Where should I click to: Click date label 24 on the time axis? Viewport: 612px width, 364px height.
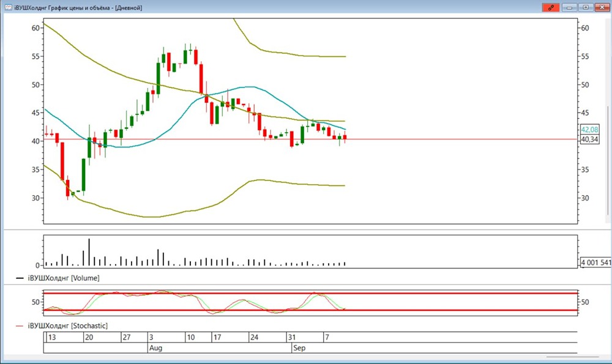(x=254, y=337)
